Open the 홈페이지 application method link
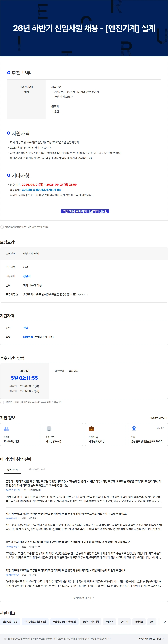 click(x=73, y=371)
